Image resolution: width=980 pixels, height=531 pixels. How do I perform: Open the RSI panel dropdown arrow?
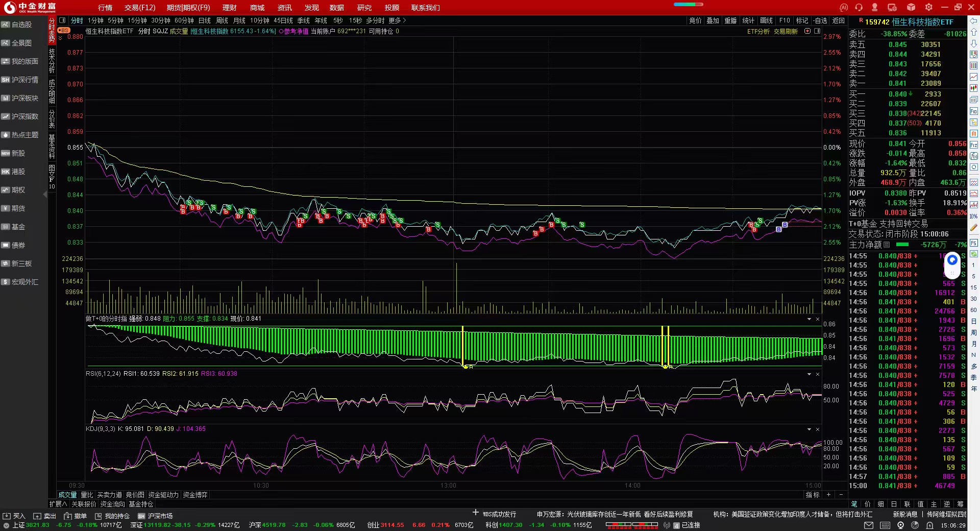[809, 374]
